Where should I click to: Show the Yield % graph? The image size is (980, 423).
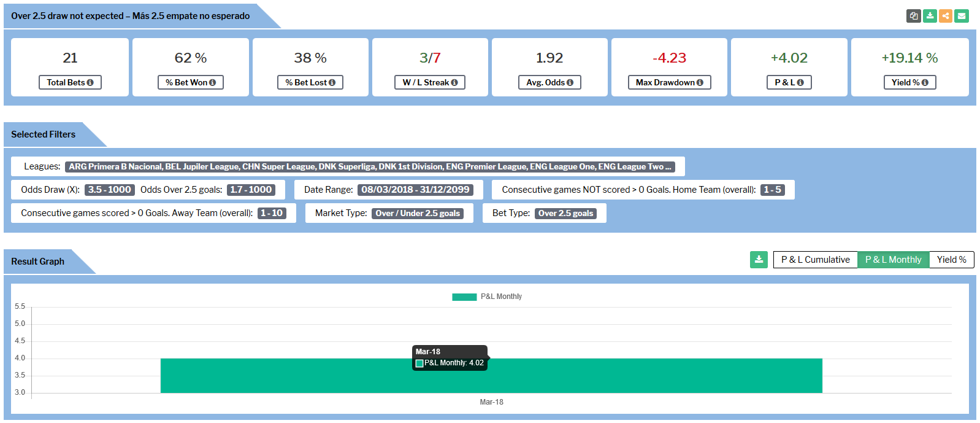pyautogui.click(x=951, y=260)
